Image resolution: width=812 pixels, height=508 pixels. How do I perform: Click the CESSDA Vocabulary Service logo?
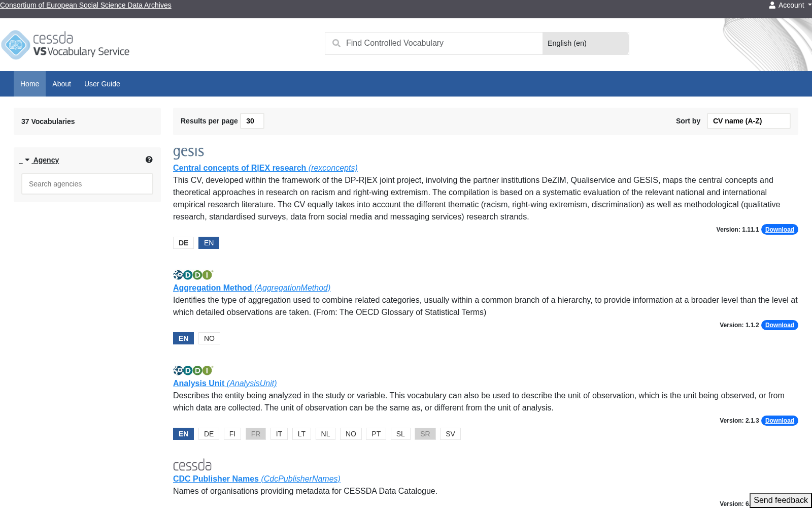click(x=65, y=45)
